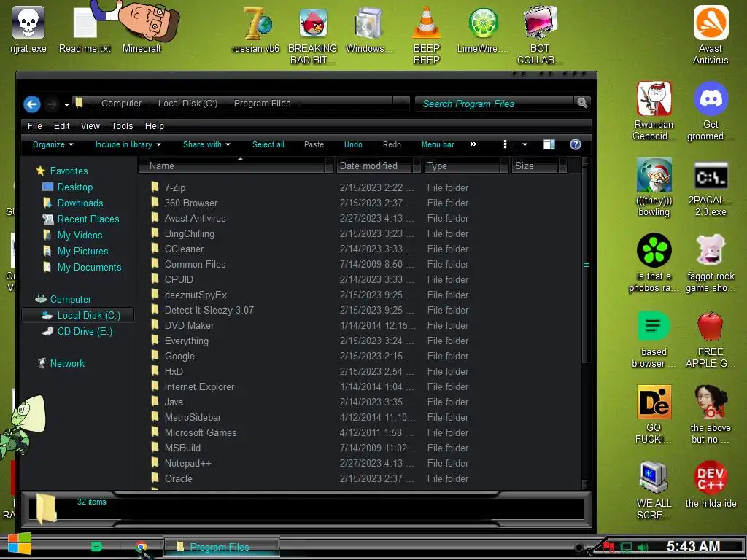Image resolution: width=747 pixels, height=560 pixels.
Task: Click the Paste toolbar button
Action: click(314, 145)
